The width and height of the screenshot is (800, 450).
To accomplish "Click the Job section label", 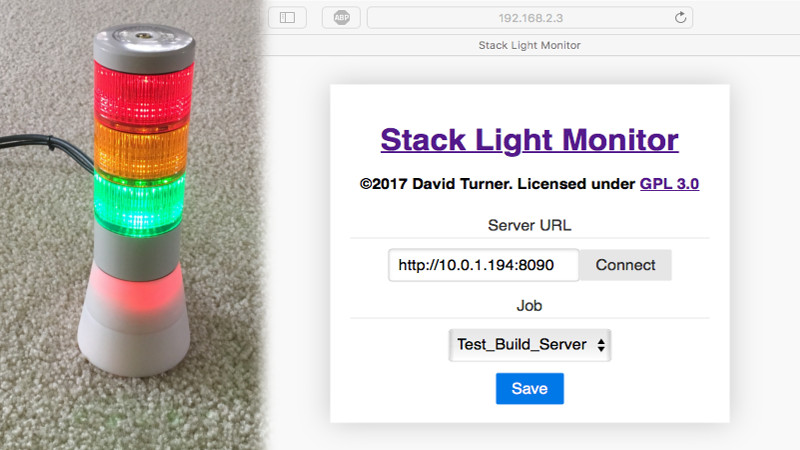I will point(529,305).
